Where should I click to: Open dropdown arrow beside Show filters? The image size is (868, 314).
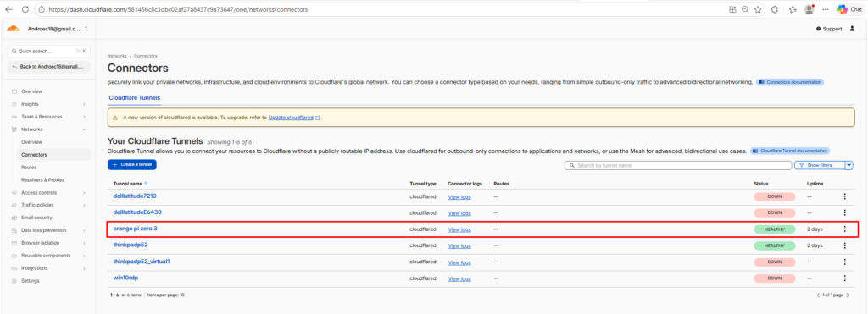[850, 165]
